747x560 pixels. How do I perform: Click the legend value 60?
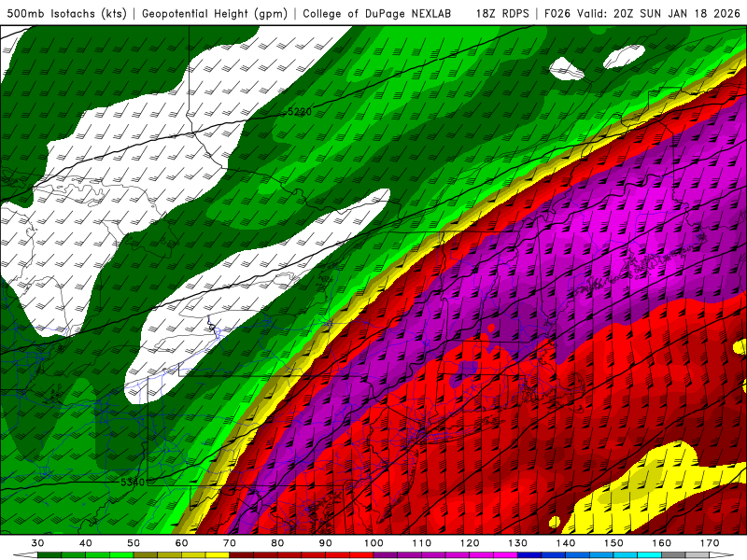[181, 543]
